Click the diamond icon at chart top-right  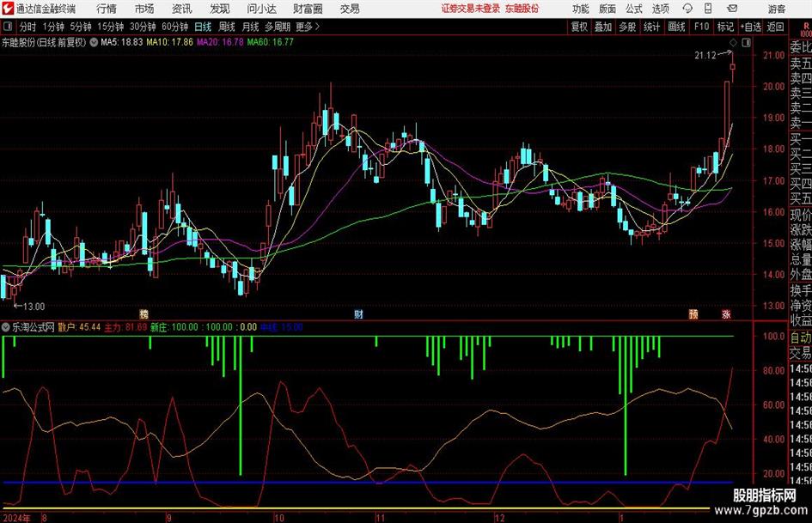point(733,42)
